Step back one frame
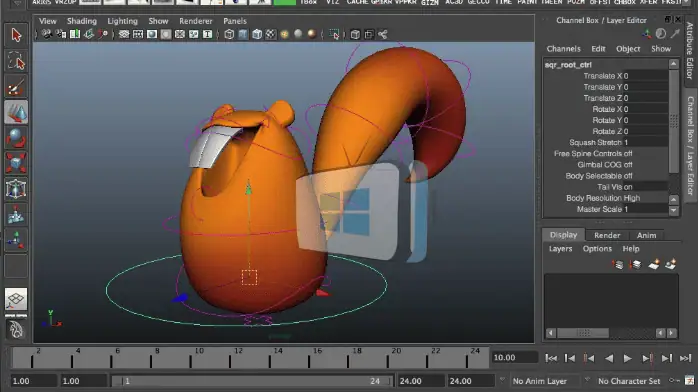The image size is (698, 392). coord(570,358)
